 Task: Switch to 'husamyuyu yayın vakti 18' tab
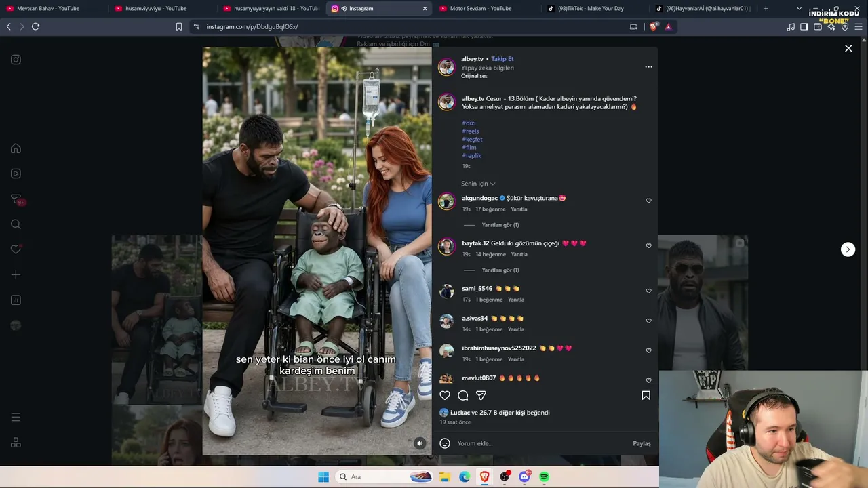tap(271, 9)
